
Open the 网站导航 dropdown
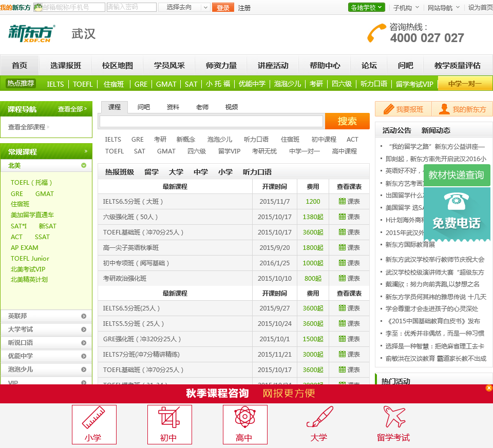click(x=443, y=8)
